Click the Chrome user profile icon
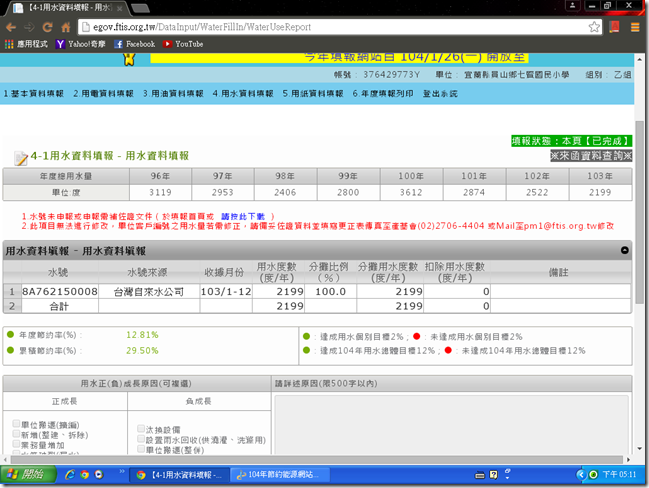Viewport: 649px width, 488px height. pos(573,5)
